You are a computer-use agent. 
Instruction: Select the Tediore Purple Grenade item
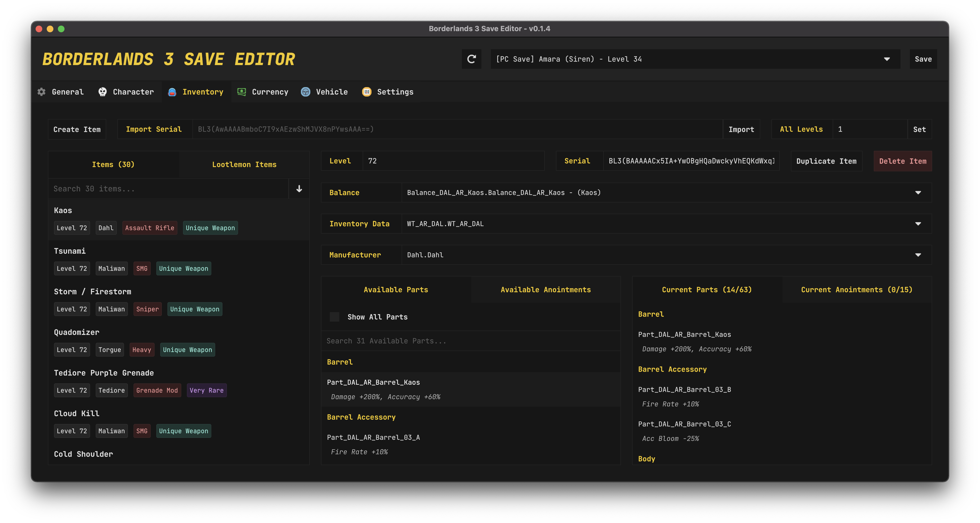[x=179, y=383]
